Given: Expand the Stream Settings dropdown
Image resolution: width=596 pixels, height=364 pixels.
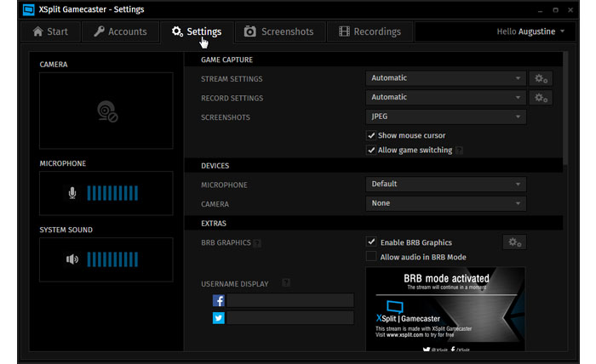Looking at the screenshot, I should 446,78.
